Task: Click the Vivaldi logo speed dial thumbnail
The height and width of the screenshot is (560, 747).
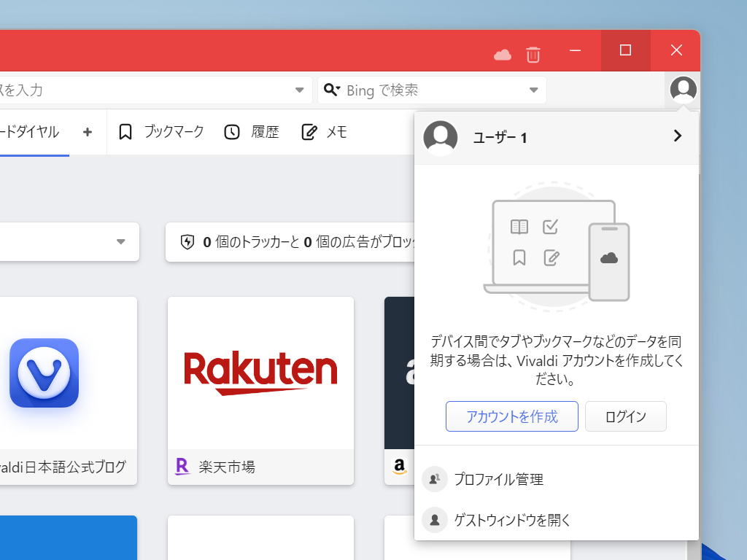Action: point(44,373)
